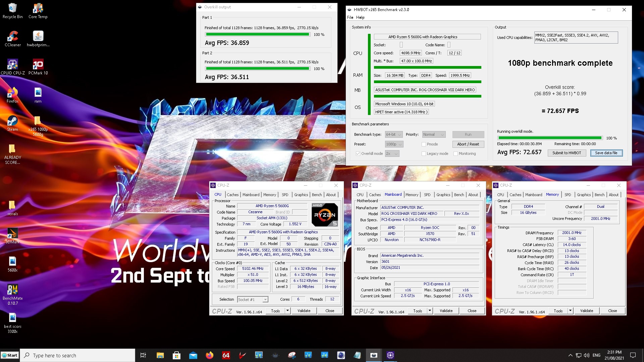Open the File menu in HWBOT x265
644x362 pixels.
(x=350, y=17)
